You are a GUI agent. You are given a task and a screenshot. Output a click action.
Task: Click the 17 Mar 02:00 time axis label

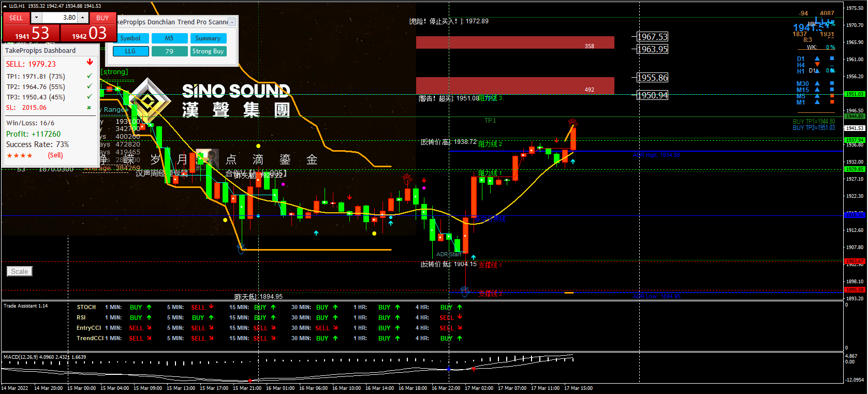coord(479,388)
